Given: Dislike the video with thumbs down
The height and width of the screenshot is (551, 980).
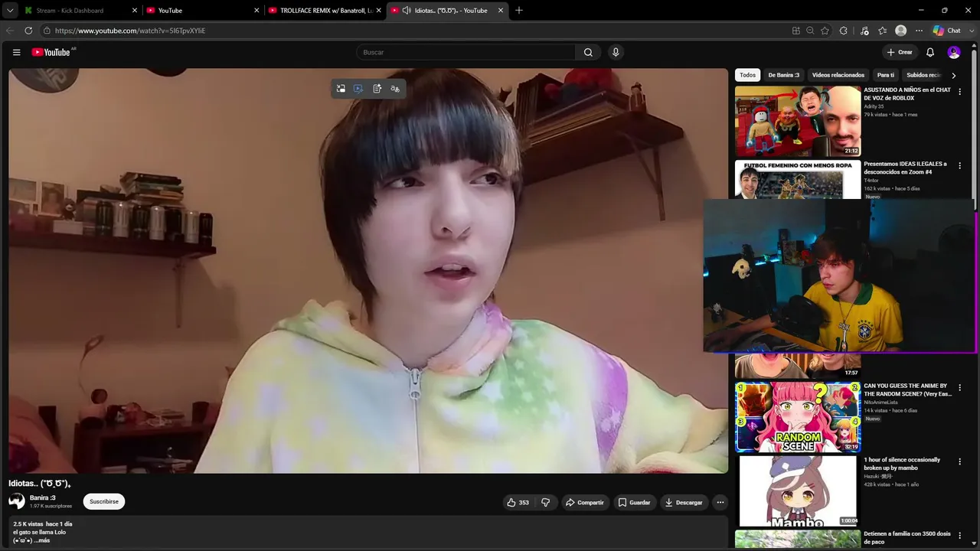Looking at the screenshot, I should click(x=546, y=503).
